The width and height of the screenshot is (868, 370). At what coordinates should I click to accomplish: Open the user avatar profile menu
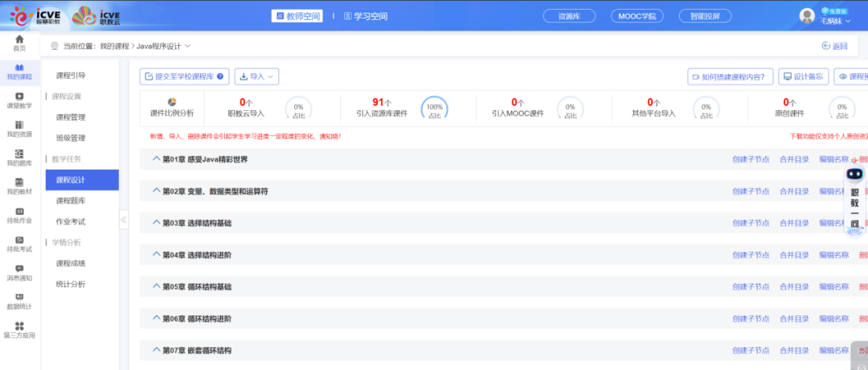click(x=807, y=16)
